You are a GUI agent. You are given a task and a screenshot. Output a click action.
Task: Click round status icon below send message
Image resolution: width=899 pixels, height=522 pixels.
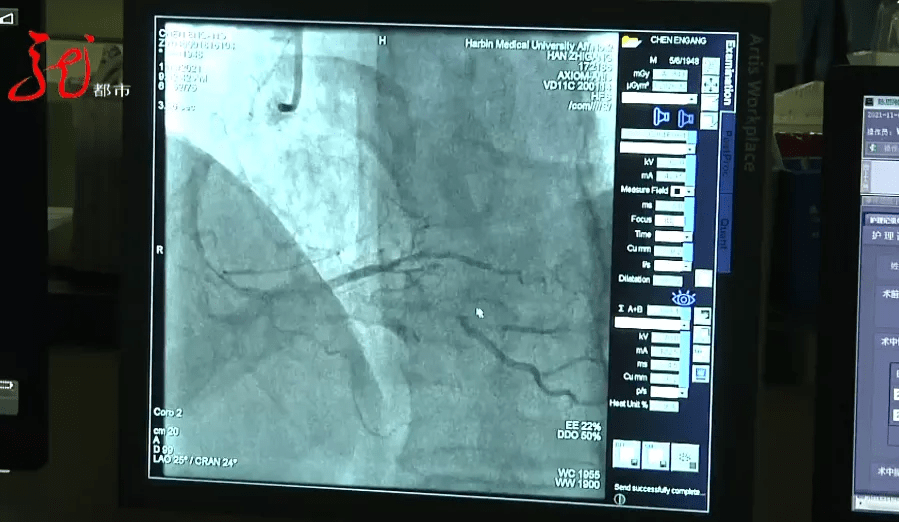click(619, 500)
